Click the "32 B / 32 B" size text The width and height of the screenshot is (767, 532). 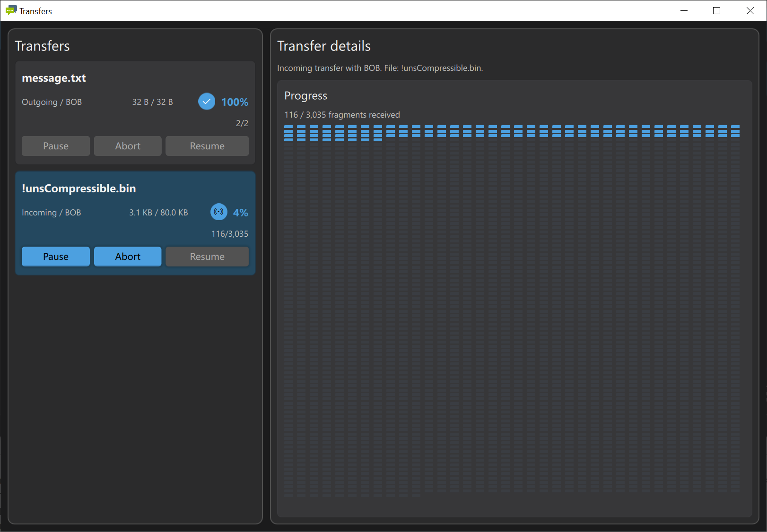pos(152,102)
